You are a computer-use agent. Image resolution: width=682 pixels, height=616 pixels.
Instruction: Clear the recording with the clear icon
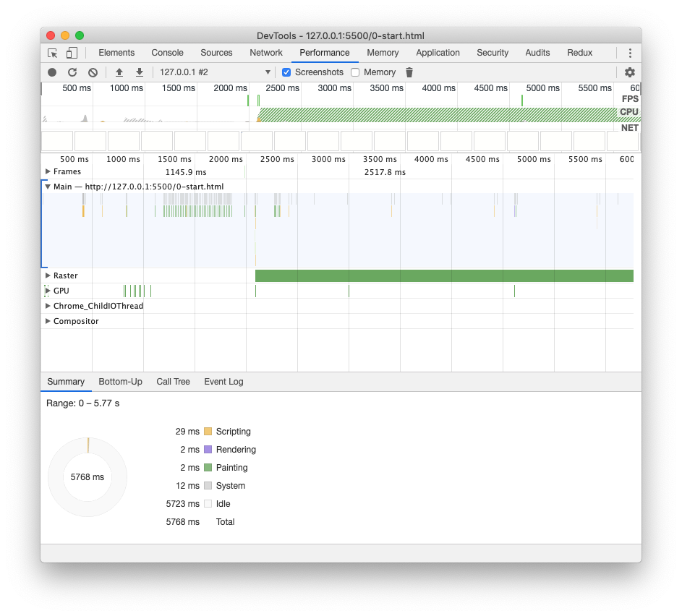pos(93,72)
